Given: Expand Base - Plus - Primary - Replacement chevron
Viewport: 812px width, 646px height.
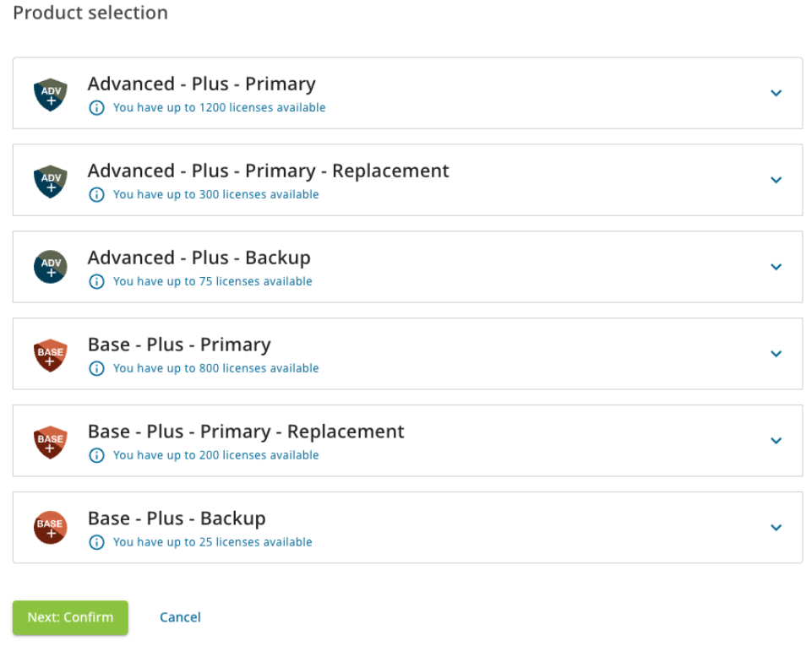Looking at the screenshot, I should [776, 441].
